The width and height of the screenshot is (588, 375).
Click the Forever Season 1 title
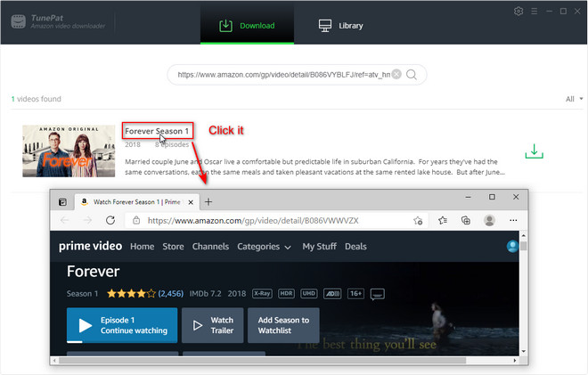pyautogui.click(x=157, y=131)
